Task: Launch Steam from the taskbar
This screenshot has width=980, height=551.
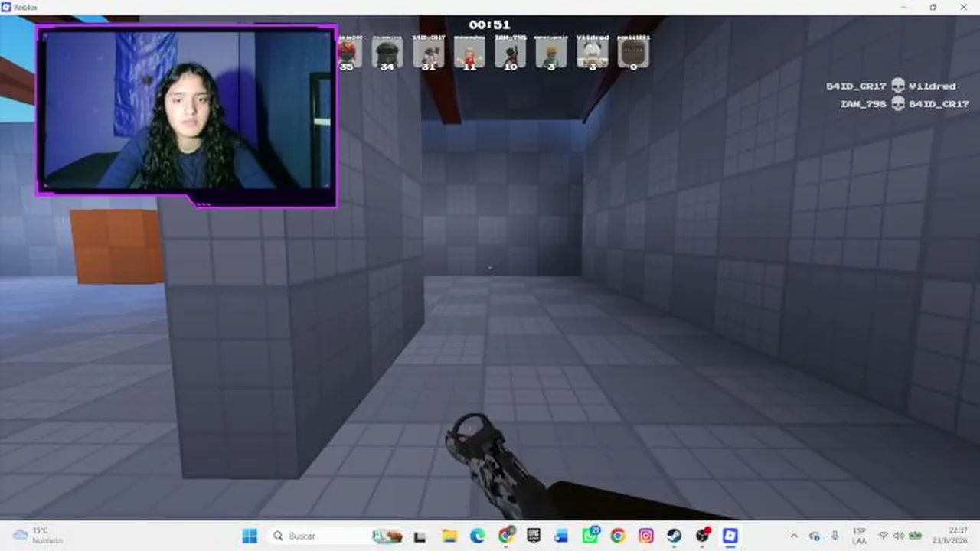Action: [674, 536]
